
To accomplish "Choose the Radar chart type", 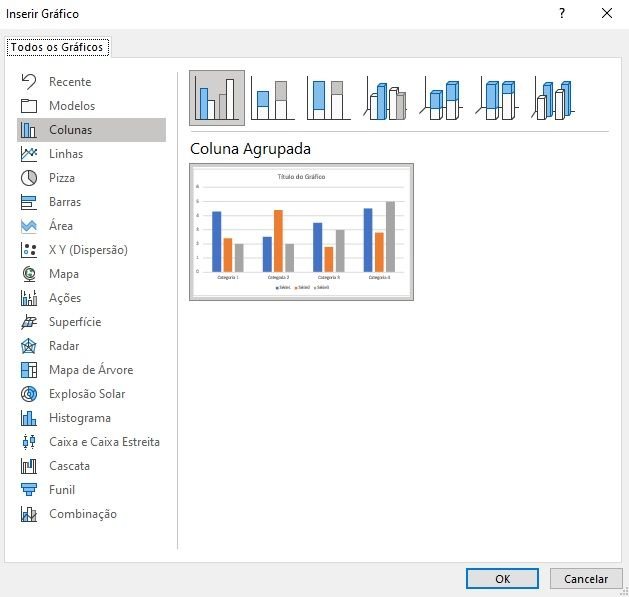I will click(x=64, y=346).
